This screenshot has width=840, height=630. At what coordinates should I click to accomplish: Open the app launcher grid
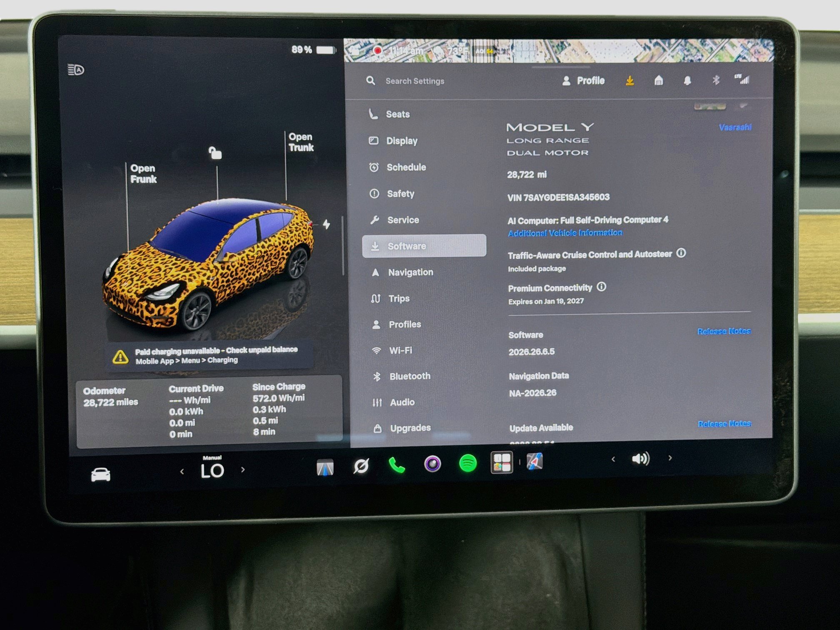pyautogui.click(x=502, y=462)
